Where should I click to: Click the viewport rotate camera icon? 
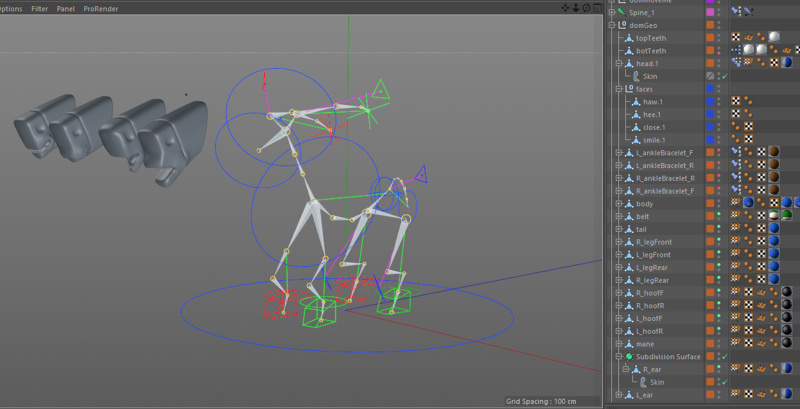tap(586, 8)
